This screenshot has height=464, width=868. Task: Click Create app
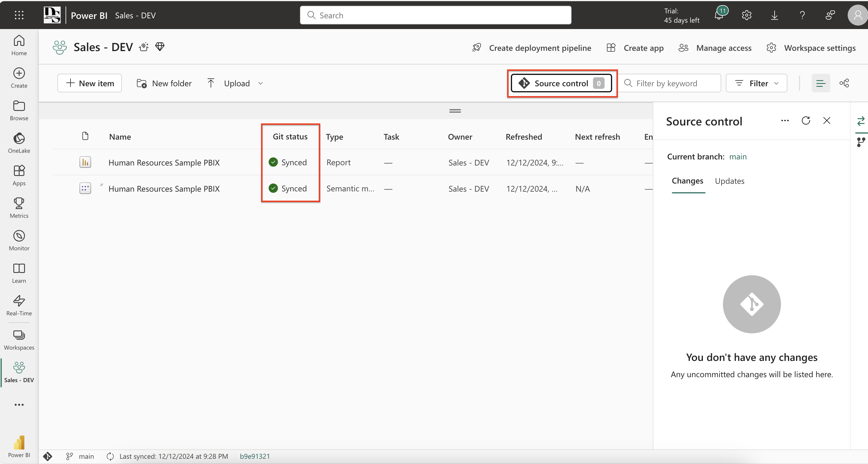tap(635, 48)
